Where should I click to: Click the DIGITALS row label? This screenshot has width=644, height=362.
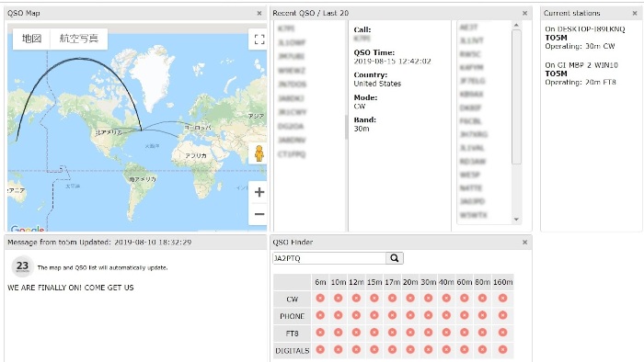[292, 351]
